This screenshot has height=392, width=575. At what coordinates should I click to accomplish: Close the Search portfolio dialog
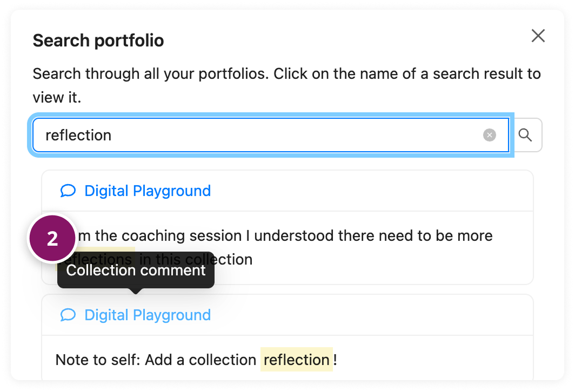coord(538,36)
